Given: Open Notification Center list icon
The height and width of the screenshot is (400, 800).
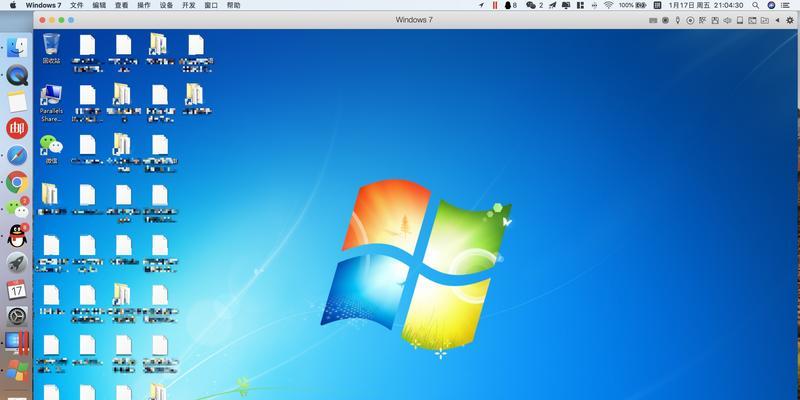Looking at the screenshot, I should 787,5.
